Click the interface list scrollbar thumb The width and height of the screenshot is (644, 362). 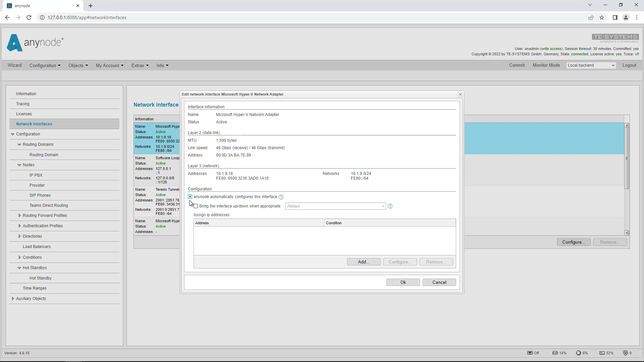pyautogui.click(x=627, y=158)
